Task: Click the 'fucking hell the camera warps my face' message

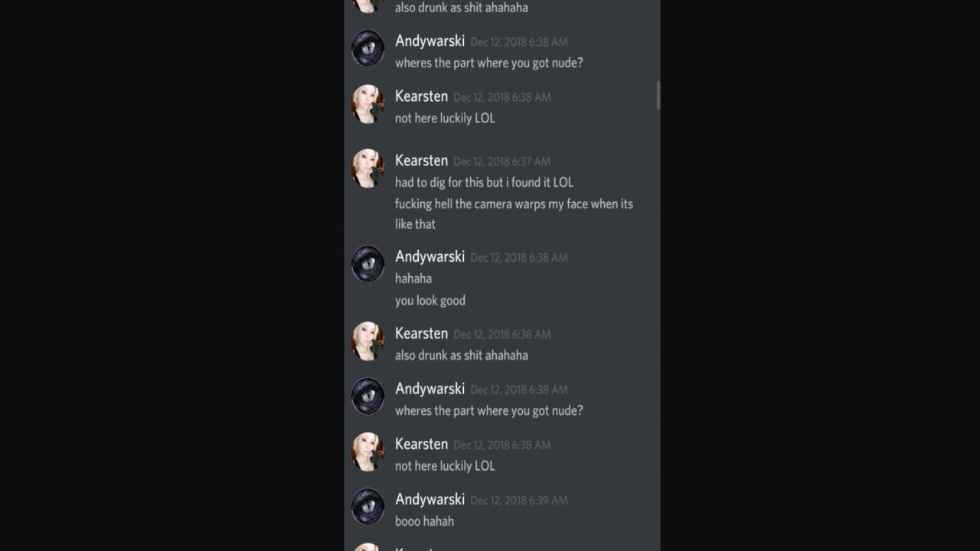Action: 514,214
